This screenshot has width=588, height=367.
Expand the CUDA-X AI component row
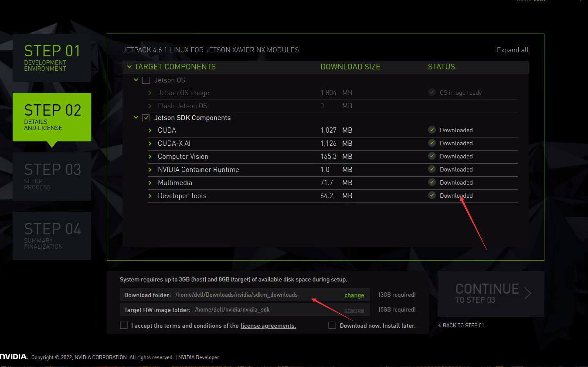(150, 144)
